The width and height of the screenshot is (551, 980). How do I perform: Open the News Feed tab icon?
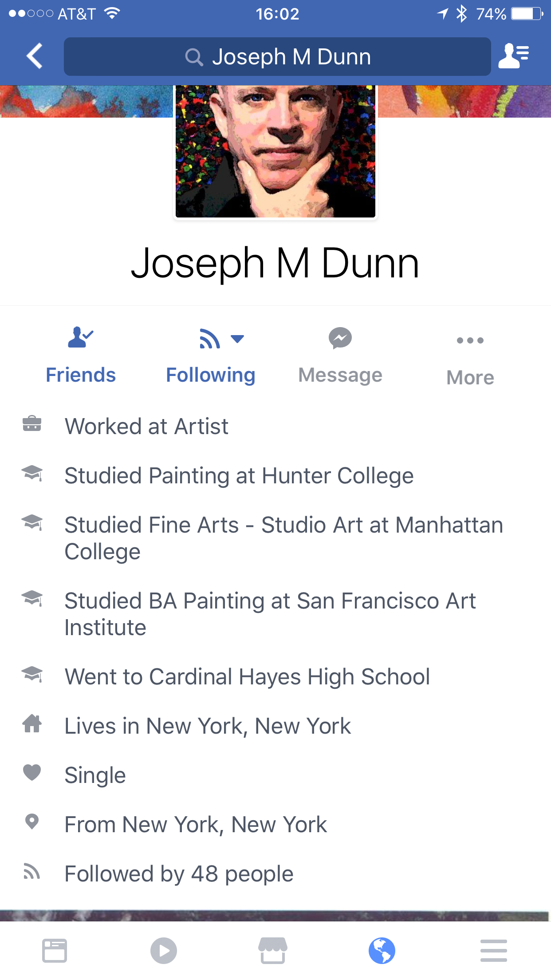click(x=55, y=951)
